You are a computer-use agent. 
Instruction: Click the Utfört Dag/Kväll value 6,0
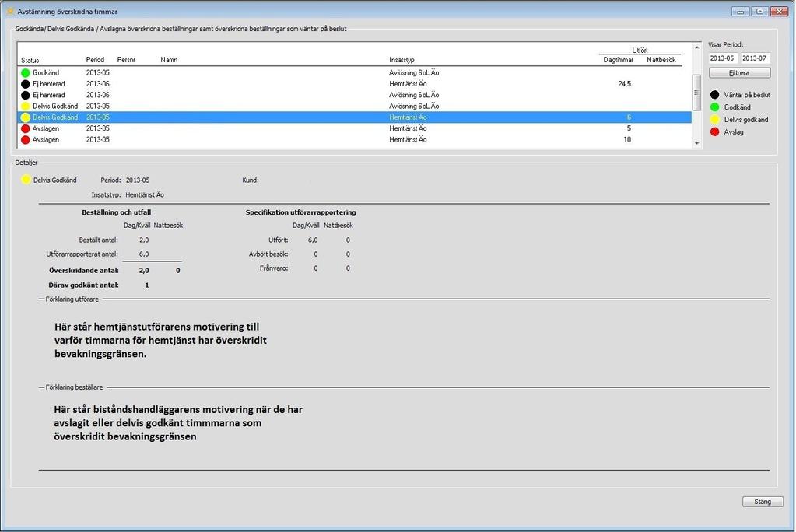pyautogui.click(x=313, y=240)
